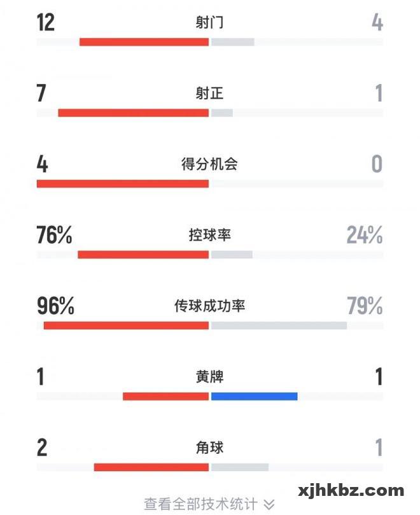Click the 角球 stat label

click(209, 448)
